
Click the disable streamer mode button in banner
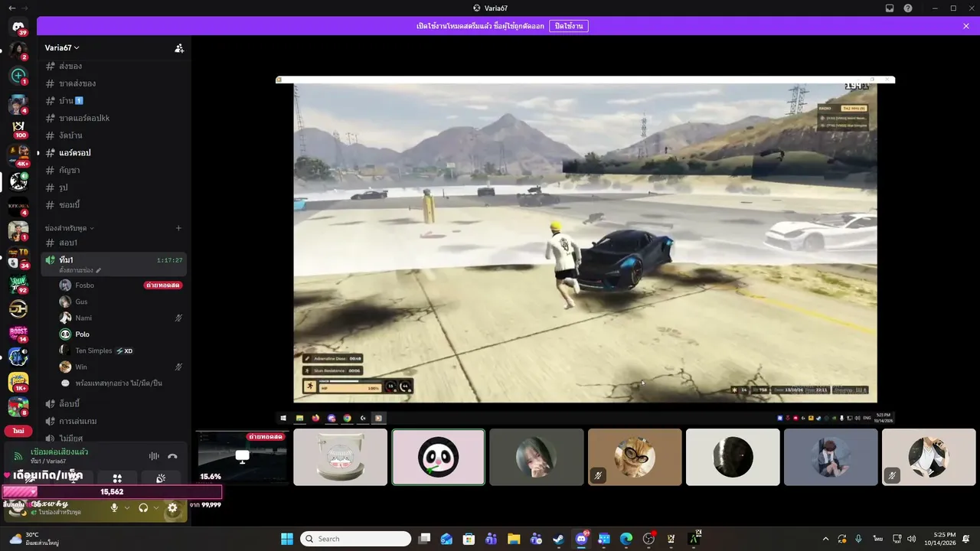[568, 26]
